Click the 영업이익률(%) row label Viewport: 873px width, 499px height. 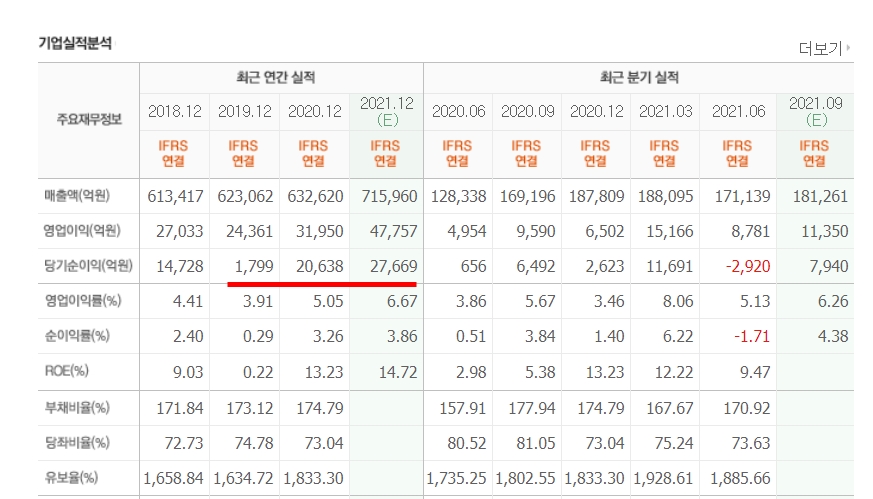click(82, 301)
